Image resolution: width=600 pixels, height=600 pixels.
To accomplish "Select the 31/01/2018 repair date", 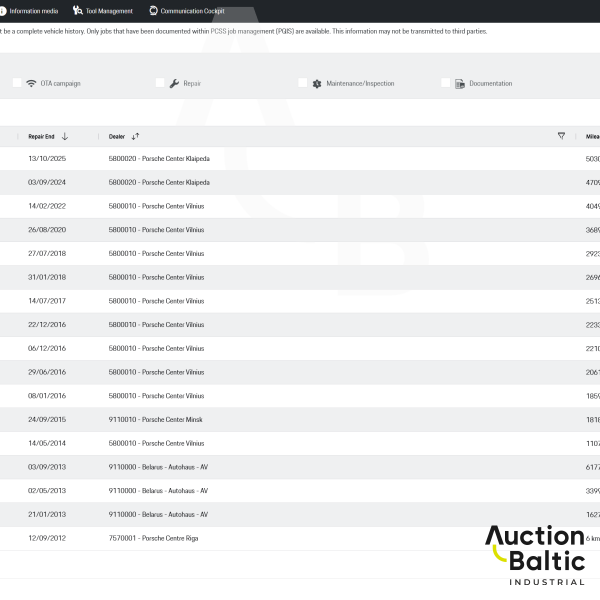I will pos(47,277).
